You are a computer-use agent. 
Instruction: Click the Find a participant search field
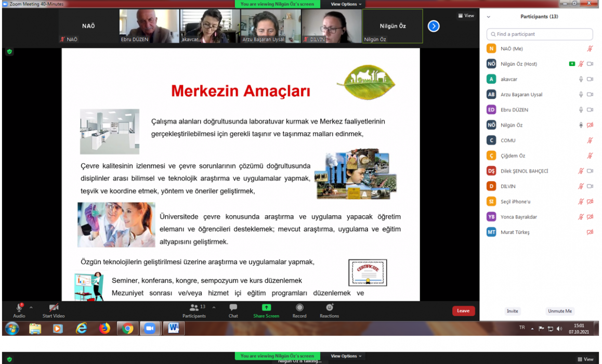540,34
